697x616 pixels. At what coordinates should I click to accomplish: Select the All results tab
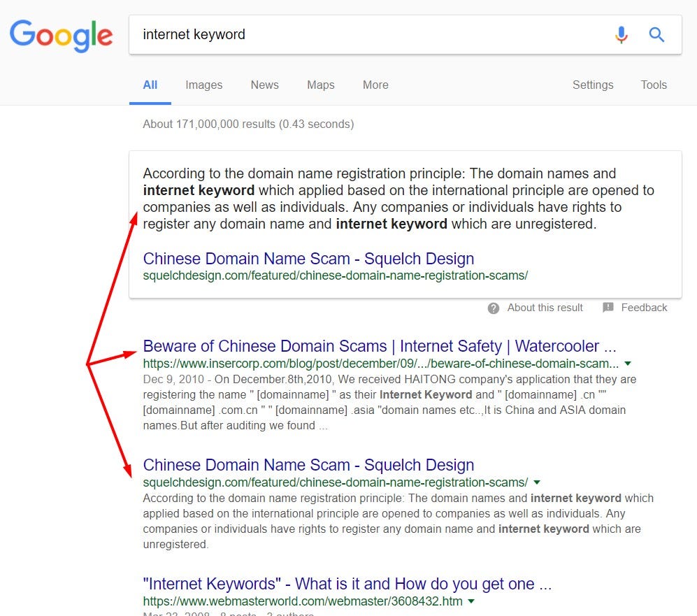point(150,85)
